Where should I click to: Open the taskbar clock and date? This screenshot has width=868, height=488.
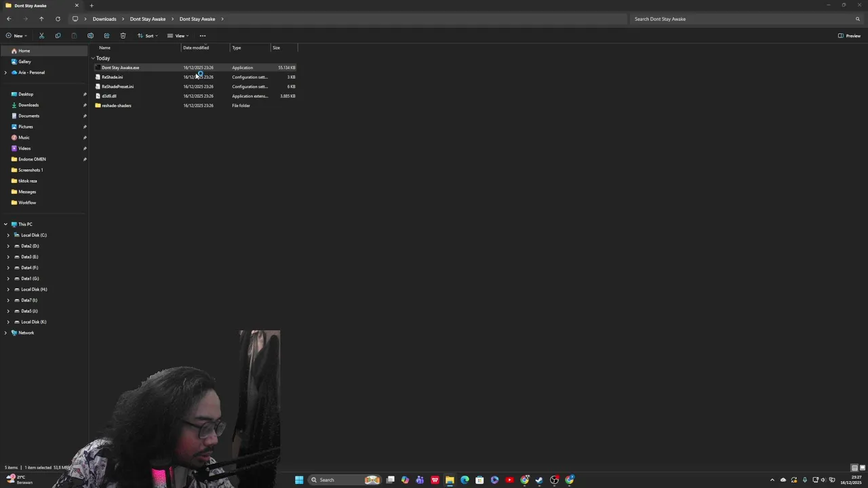point(852,480)
